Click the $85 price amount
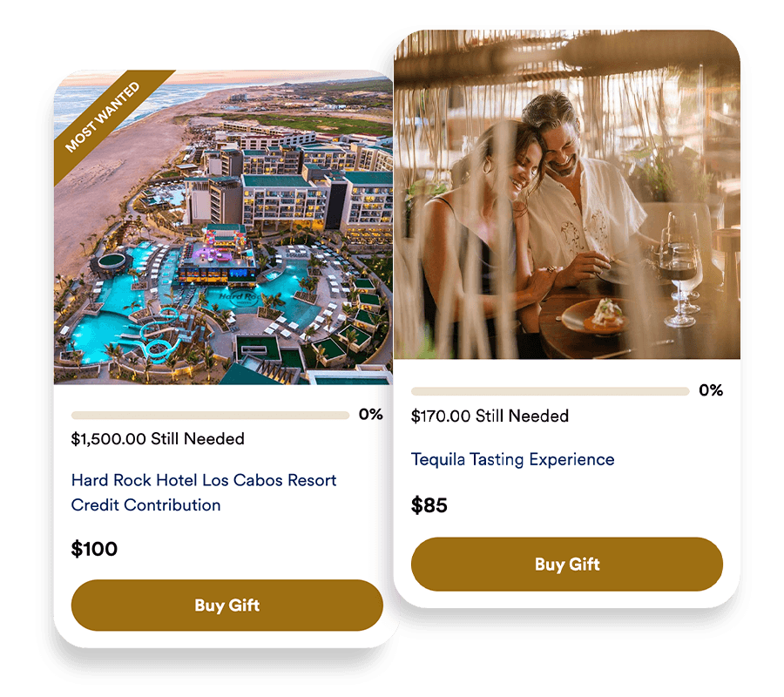This screenshot has width=784, height=697. (x=429, y=505)
